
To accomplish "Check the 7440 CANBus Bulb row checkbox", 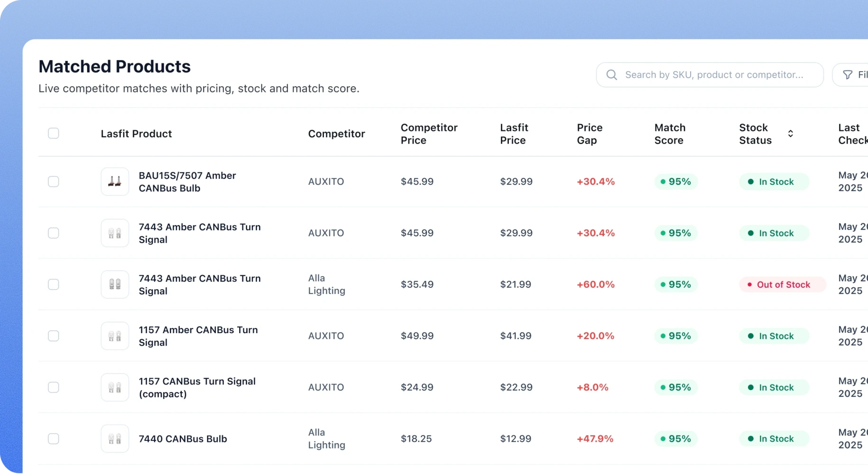I will pos(54,439).
